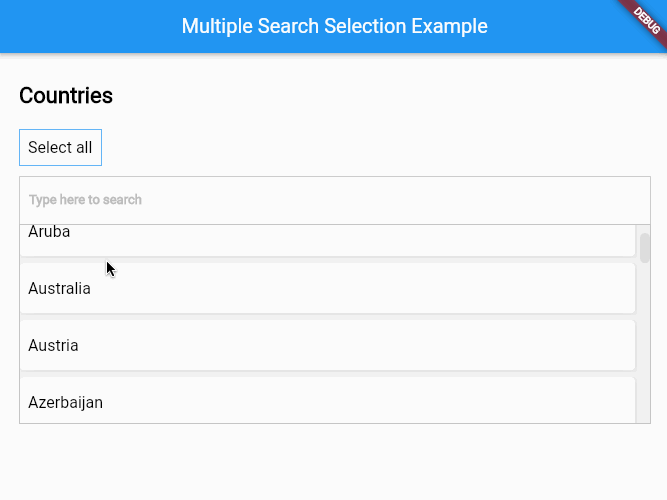The width and height of the screenshot is (667, 500).
Task: Click the right side of the Austria row
Action: point(560,346)
